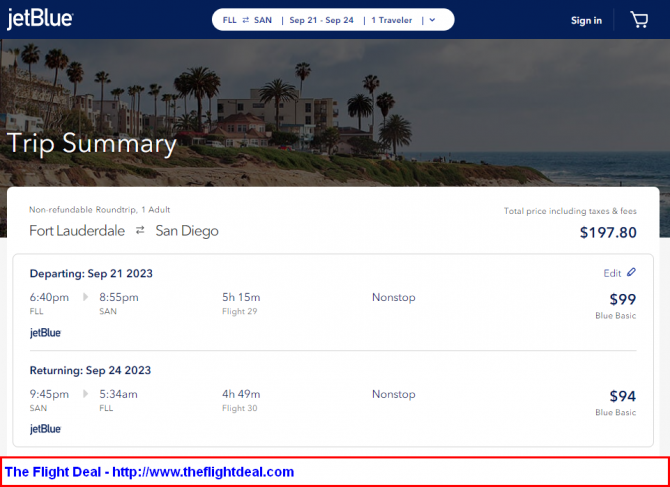Click the 4h 49m duration
Screen dimensions: 670x487
click(x=241, y=394)
